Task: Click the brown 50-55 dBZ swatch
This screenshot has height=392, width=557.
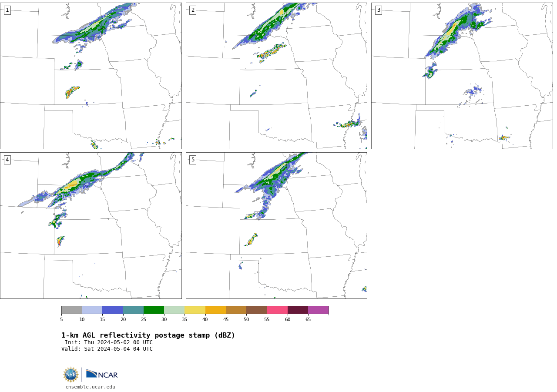Action: 256,310
